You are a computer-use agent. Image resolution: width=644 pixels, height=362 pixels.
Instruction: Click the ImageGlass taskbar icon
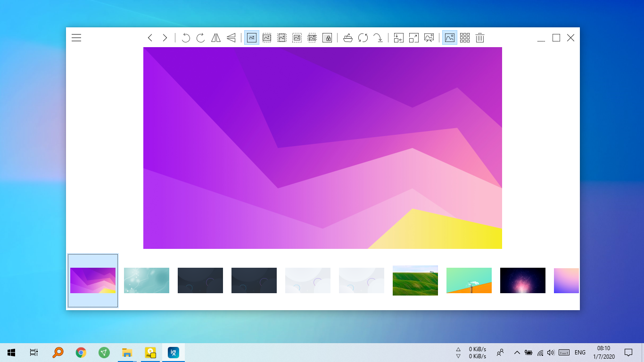point(173,353)
